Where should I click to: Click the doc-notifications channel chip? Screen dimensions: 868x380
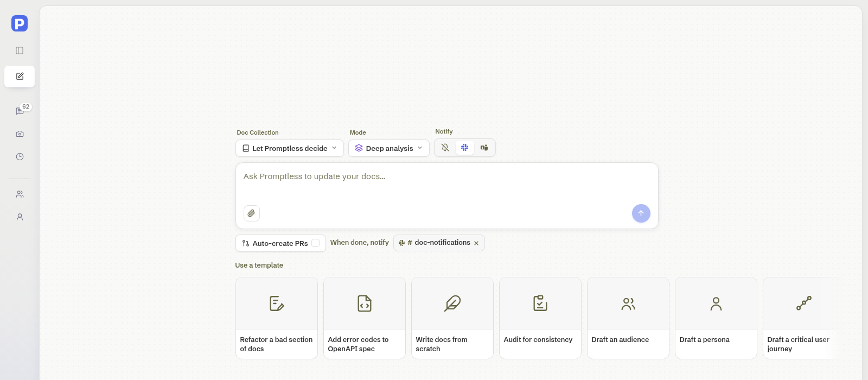click(x=439, y=243)
